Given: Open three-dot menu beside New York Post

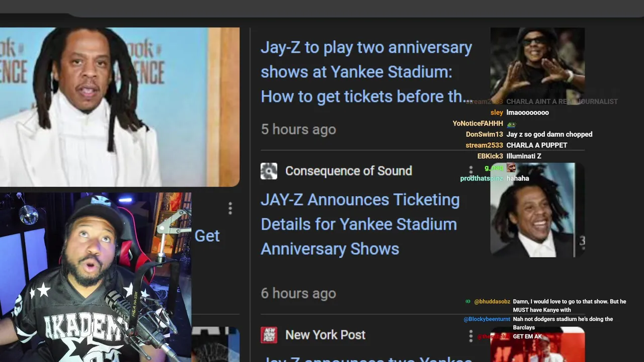Looking at the screenshot, I should pyautogui.click(x=471, y=335).
